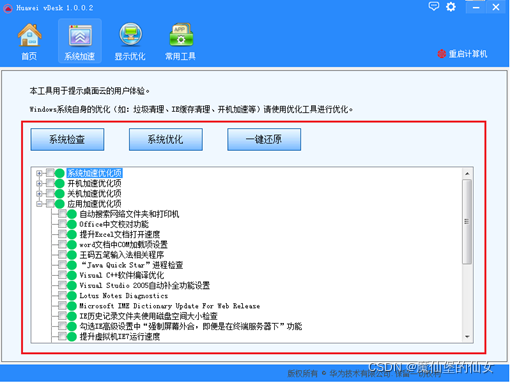Select 勾选IE高级设置中 强制屏幕外合 row text
The width and height of the screenshot is (510, 383).
pyautogui.click(x=191, y=326)
